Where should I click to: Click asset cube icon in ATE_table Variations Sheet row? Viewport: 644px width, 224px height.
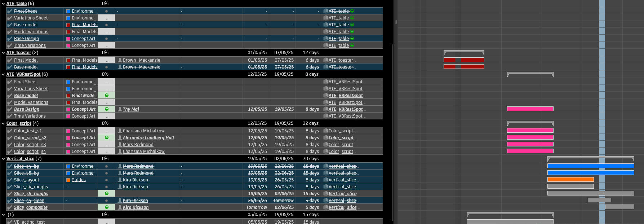pyautogui.click(x=326, y=18)
